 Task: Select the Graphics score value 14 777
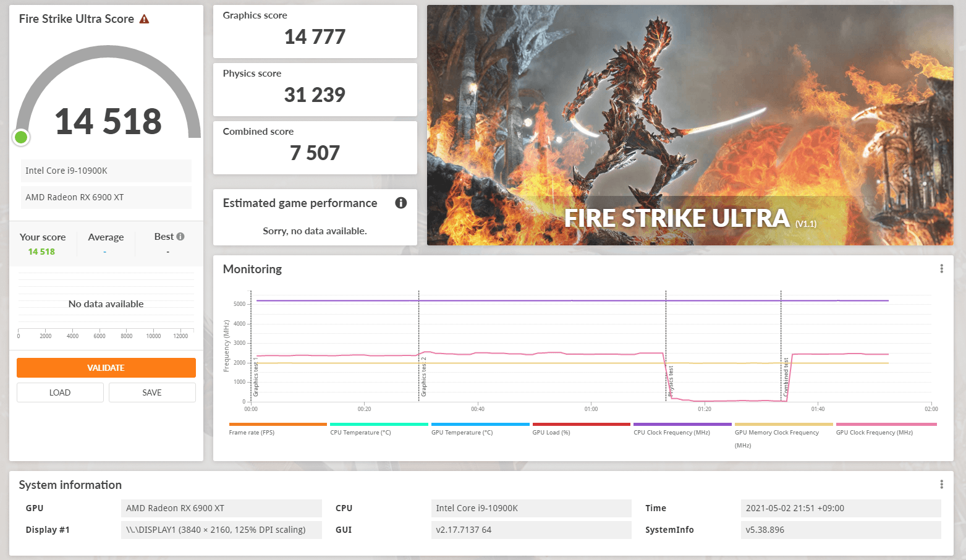coord(315,37)
